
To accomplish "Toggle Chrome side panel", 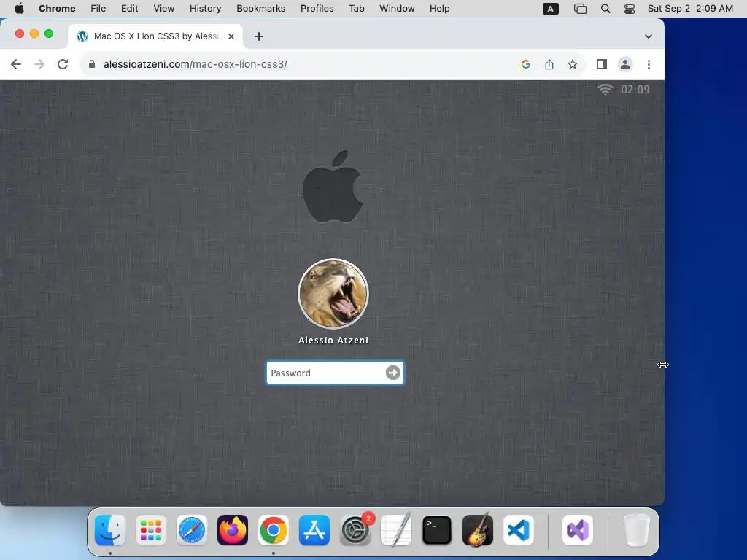I will coord(602,64).
